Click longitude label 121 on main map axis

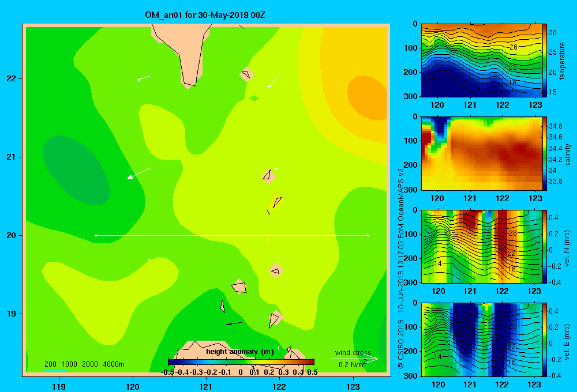(206, 386)
